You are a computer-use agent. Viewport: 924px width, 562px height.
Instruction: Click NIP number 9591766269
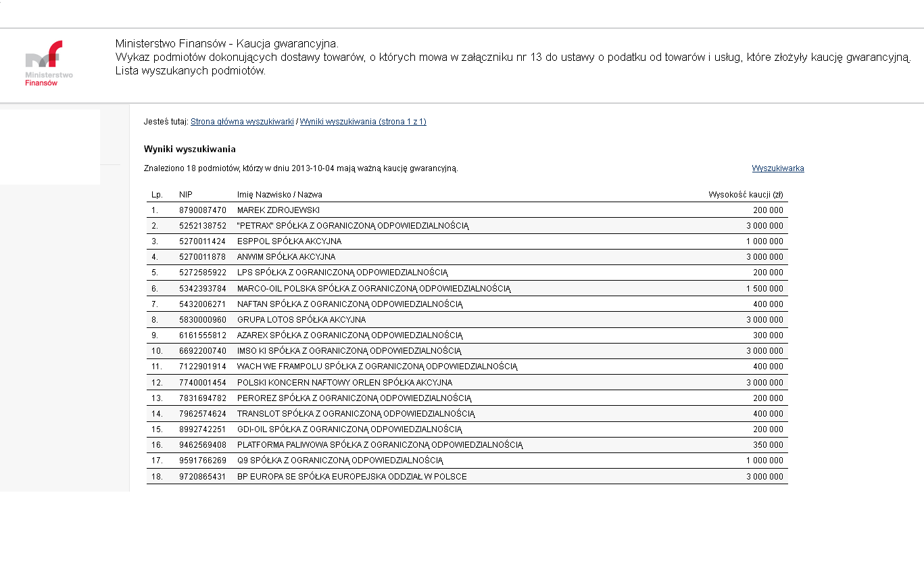203,461
